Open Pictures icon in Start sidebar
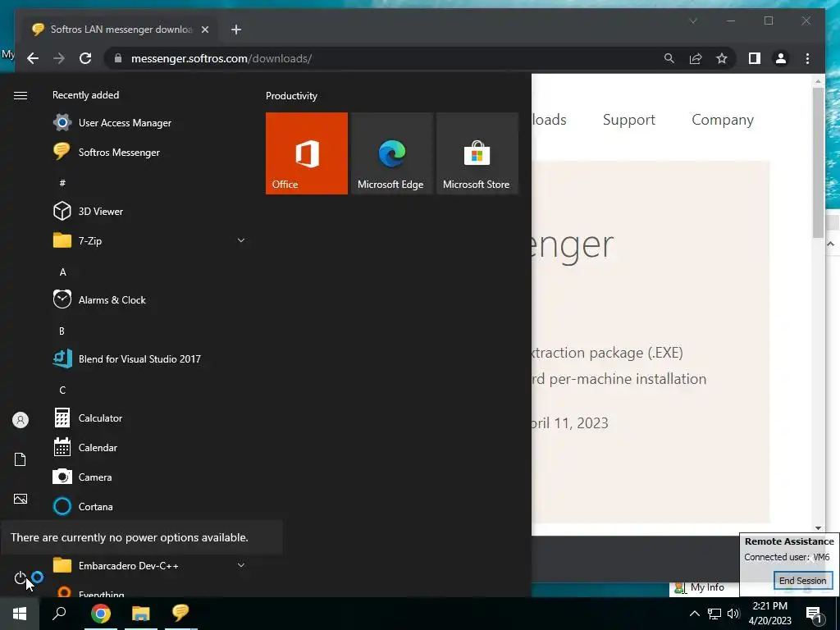 tap(21, 499)
